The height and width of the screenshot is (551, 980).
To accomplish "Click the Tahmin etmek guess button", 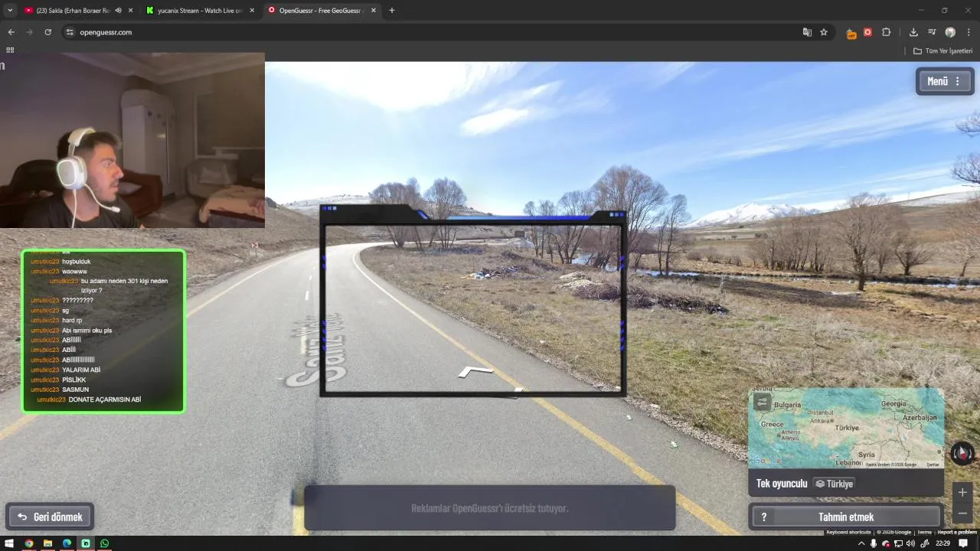I will click(x=845, y=517).
